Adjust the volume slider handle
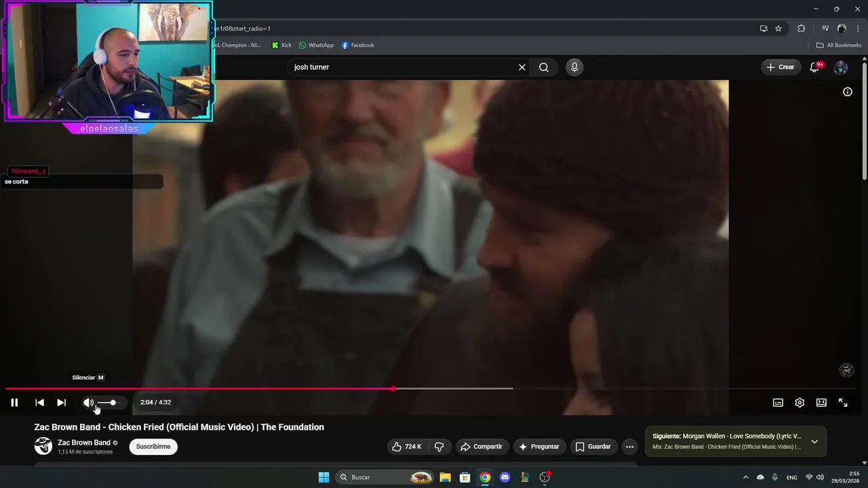The image size is (868, 488). (113, 403)
